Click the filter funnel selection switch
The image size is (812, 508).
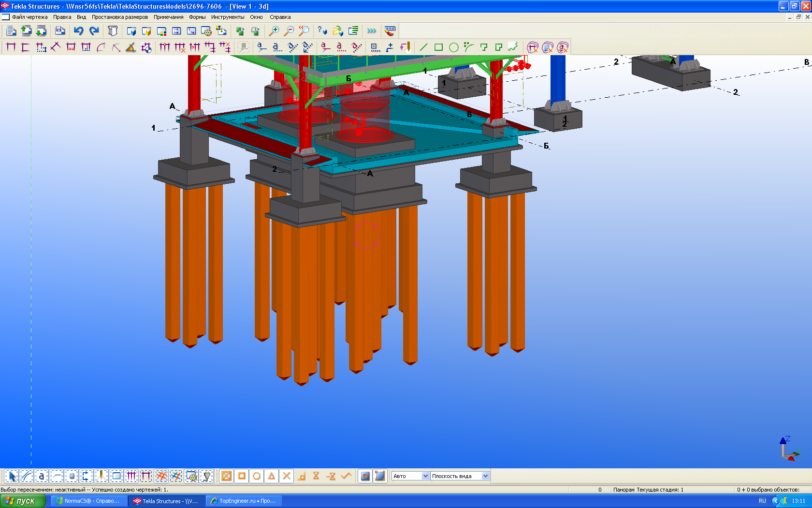(x=207, y=476)
